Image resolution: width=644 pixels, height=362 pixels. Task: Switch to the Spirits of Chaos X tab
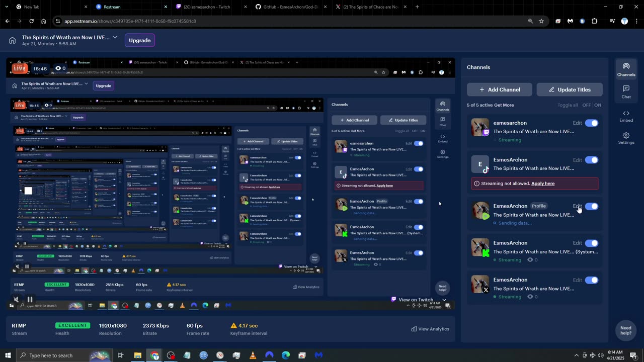pos(370,7)
